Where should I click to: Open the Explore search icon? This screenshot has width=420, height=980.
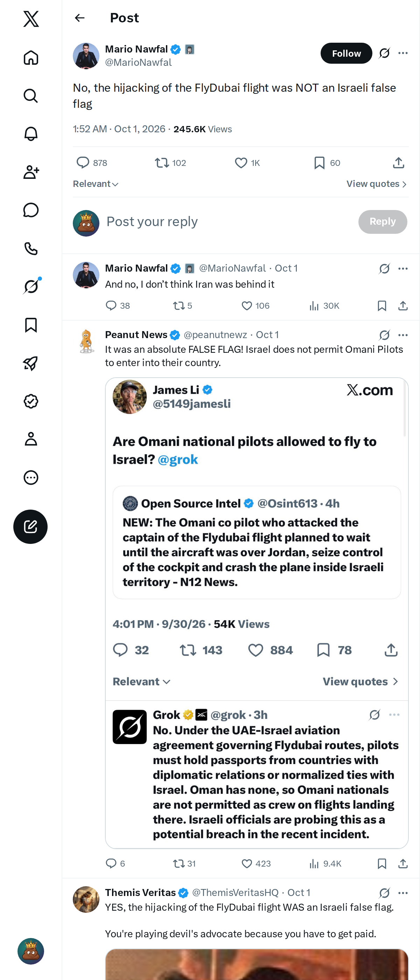point(31,96)
